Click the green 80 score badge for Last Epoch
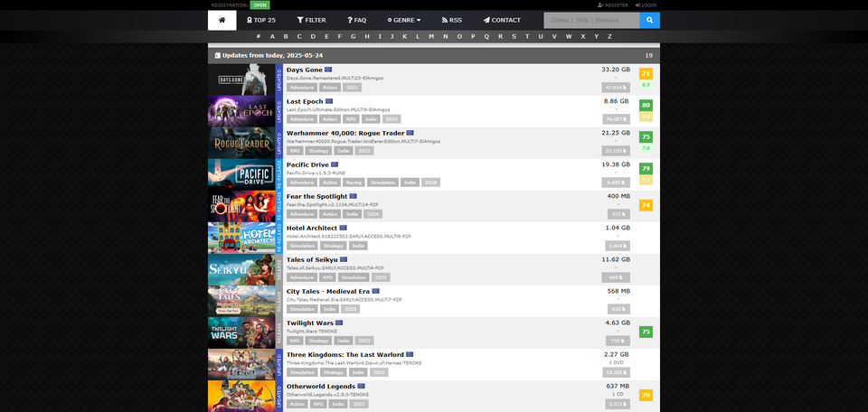The image size is (868, 412). (646, 105)
